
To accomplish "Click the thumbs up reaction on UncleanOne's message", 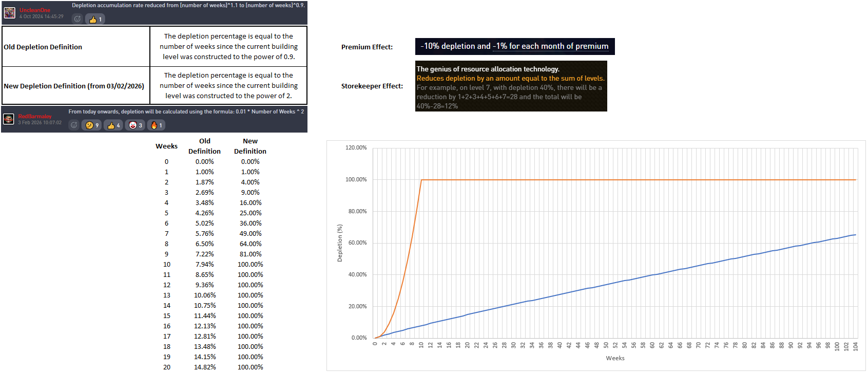I will (95, 19).
